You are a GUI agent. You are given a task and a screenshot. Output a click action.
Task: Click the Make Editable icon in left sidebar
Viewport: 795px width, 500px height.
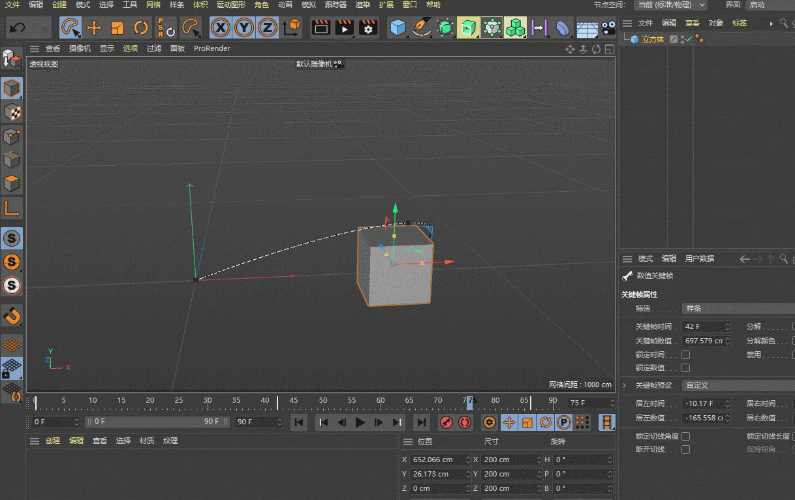pyautogui.click(x=12, y=59)
